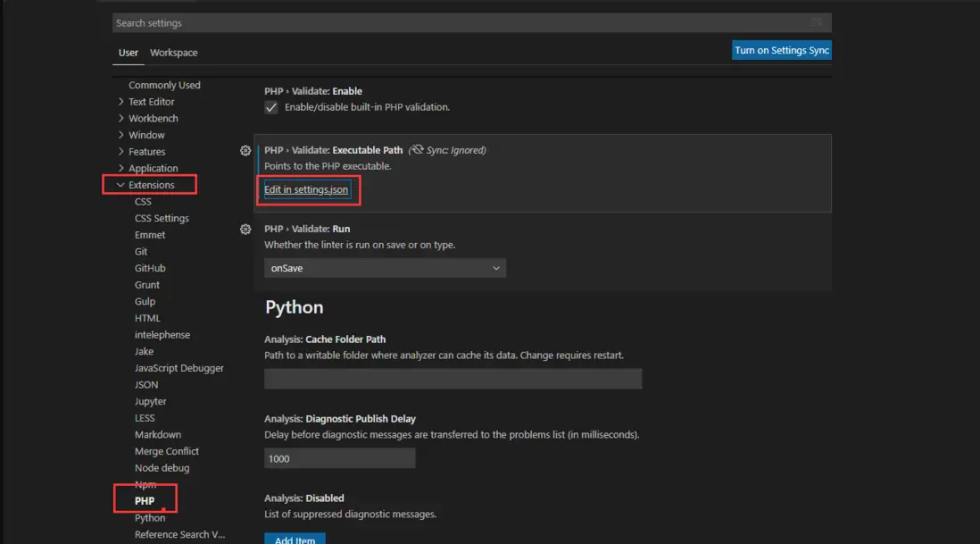Select GitHub extension settings
Screen dimensions: 980x544
(x=150, y=268)
